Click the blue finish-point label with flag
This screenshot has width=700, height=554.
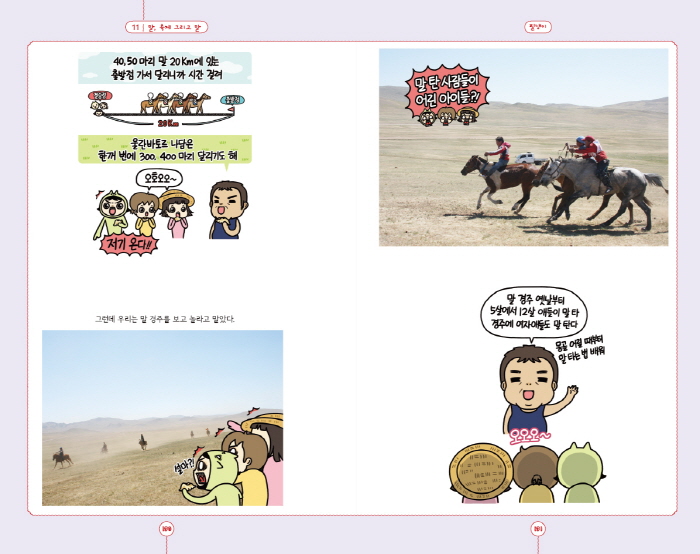tap(232, 100)
